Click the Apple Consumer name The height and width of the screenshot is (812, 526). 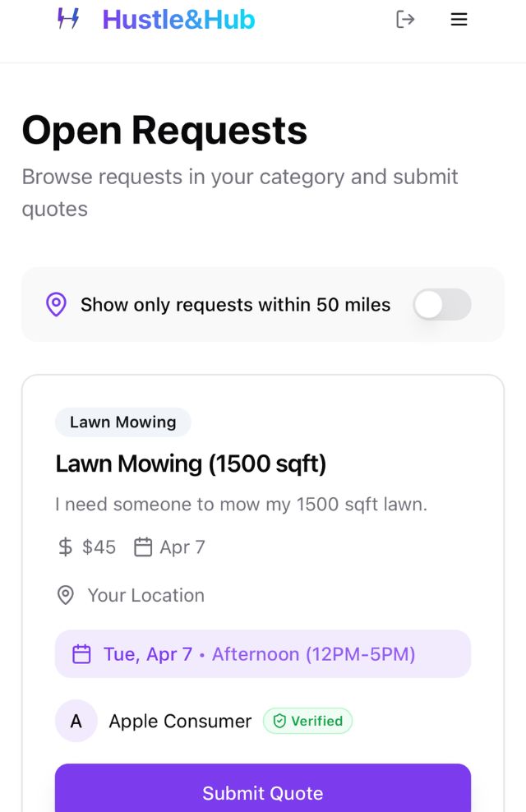180,721
